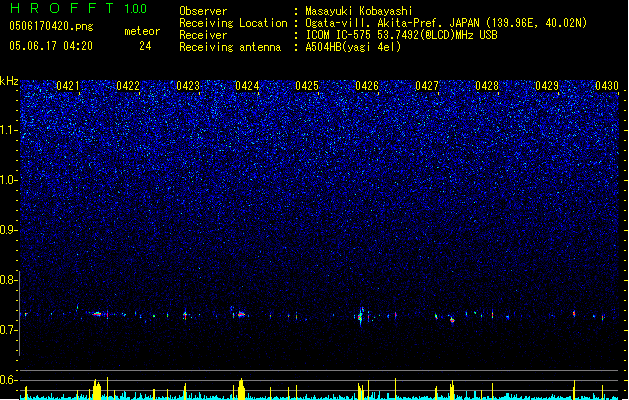Click the 0428 time marker
This screenshot has width=629, height=400.
[487, 86]
